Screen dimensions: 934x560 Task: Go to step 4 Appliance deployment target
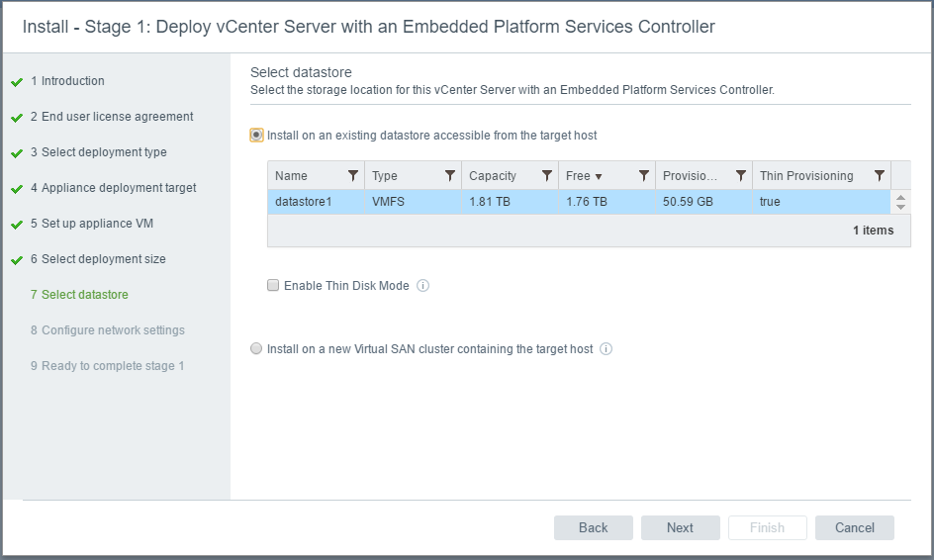tap(113, 188)
